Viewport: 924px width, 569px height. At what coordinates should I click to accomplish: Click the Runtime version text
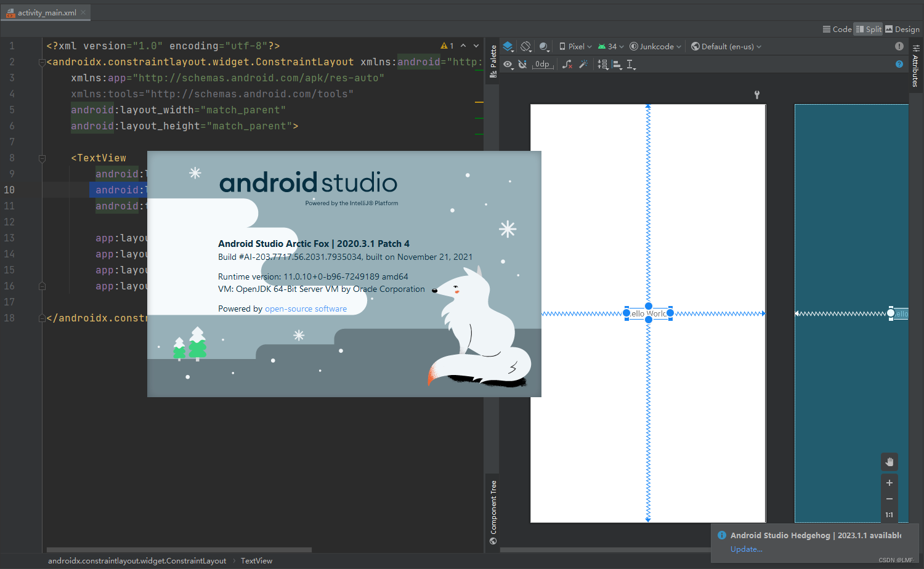[313, 276]
